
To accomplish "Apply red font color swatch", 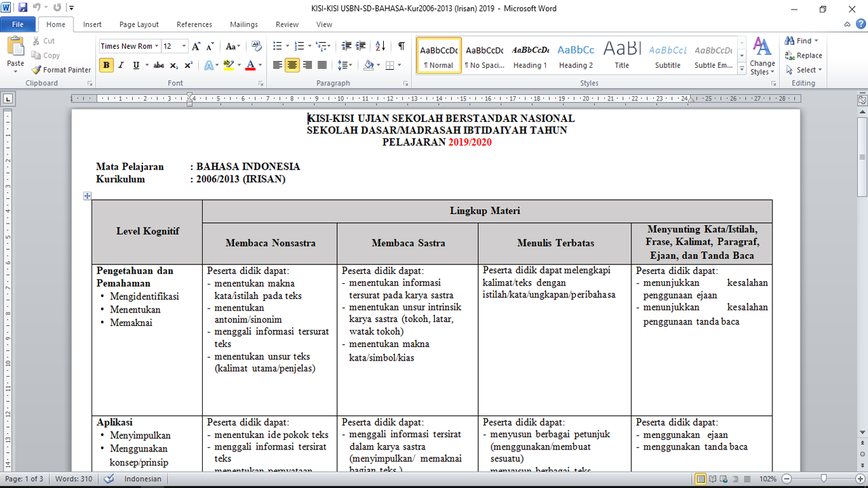I will click(x=250, y=65).
